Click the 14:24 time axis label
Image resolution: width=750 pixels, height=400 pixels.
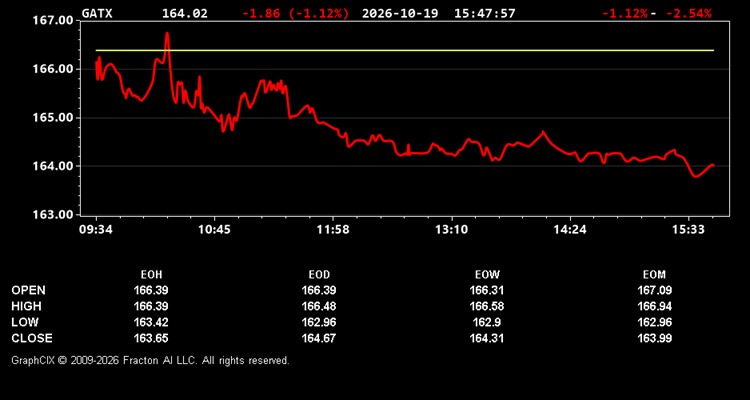pyautogui.click(x=570, y=230)
